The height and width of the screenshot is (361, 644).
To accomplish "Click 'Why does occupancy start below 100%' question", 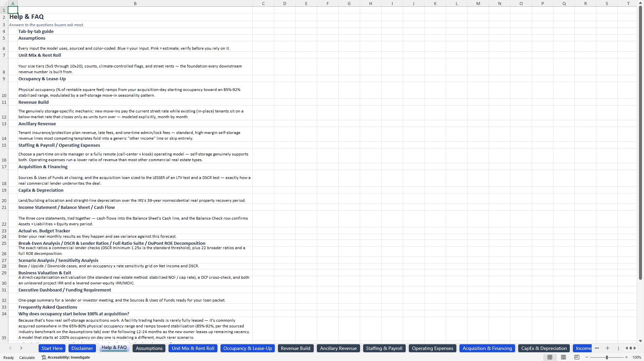I will click(74, 314).
